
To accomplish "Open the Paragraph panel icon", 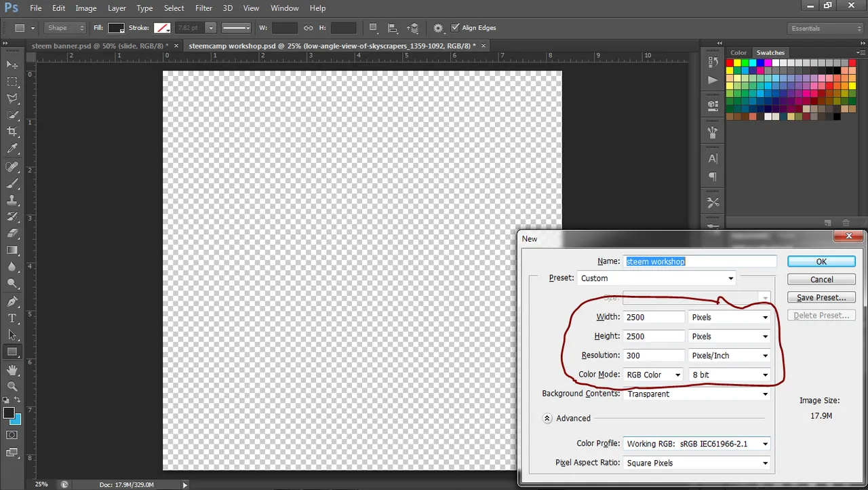I will point(713,176).
